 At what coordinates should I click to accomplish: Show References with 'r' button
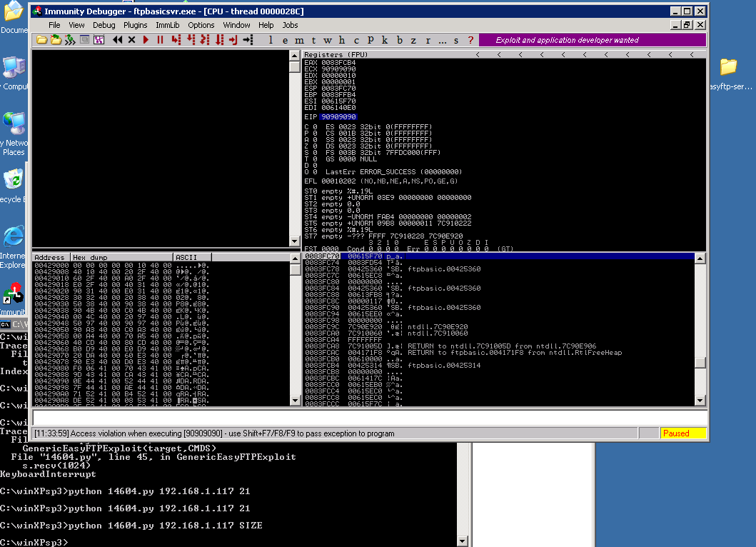point(428,40)
